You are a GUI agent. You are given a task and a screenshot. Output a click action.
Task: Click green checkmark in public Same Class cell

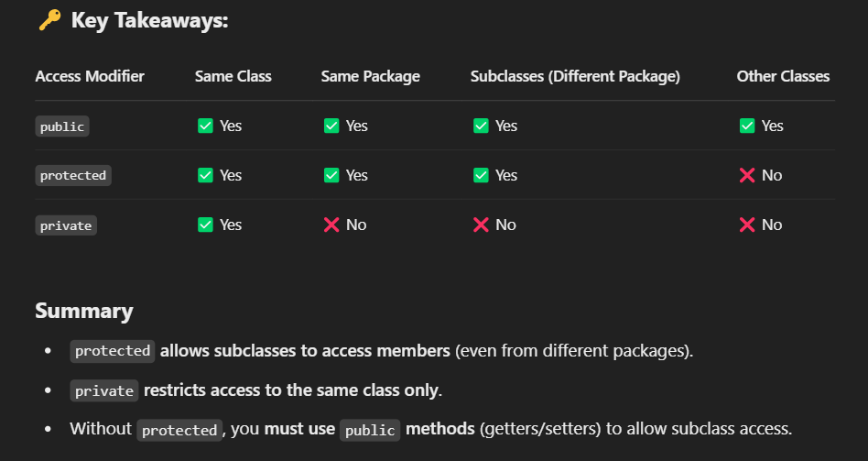[x=205, y=126]
